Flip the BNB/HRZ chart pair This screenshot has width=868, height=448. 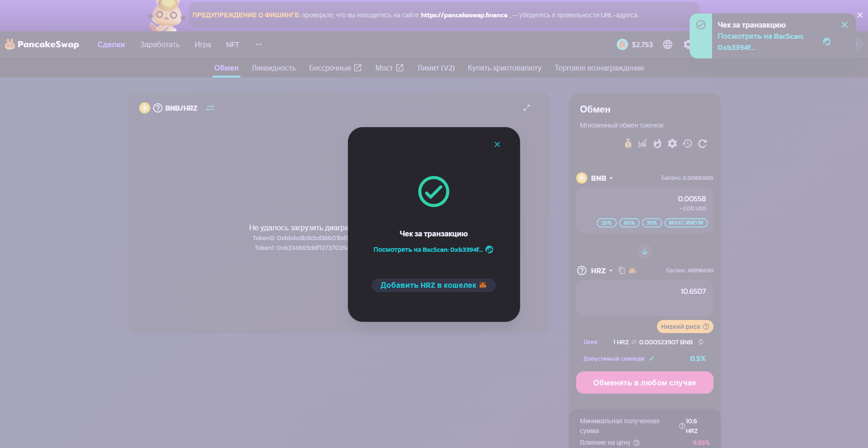click(210, 108)
